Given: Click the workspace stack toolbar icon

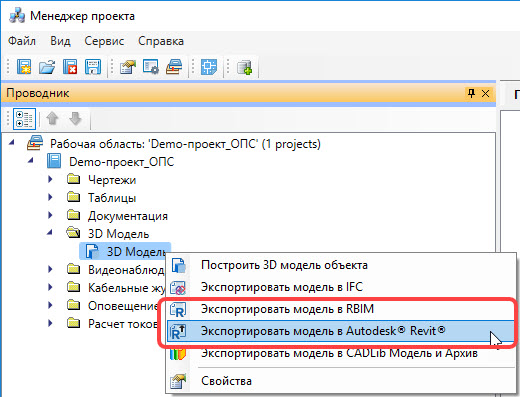Looking at the screenshot, I should point(174,67).
